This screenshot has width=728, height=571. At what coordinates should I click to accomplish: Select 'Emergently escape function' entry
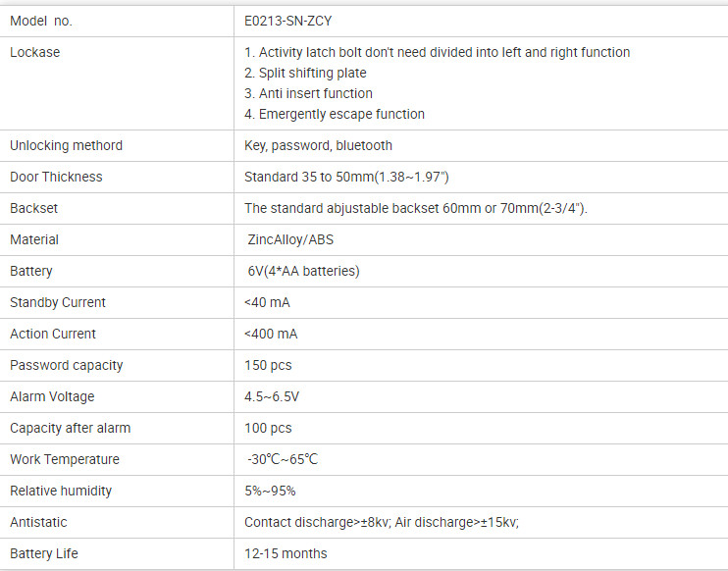click(x=335, y=114)
